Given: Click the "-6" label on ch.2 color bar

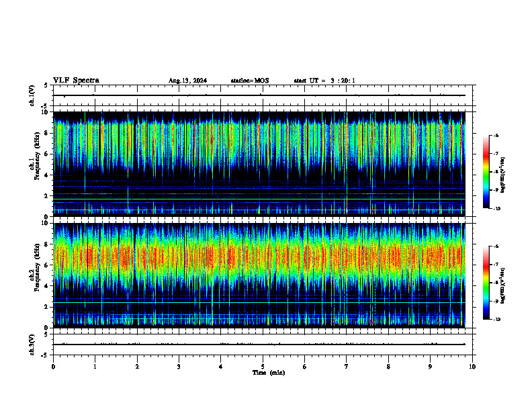Looking at the screenshot, I should click(496, 246).
